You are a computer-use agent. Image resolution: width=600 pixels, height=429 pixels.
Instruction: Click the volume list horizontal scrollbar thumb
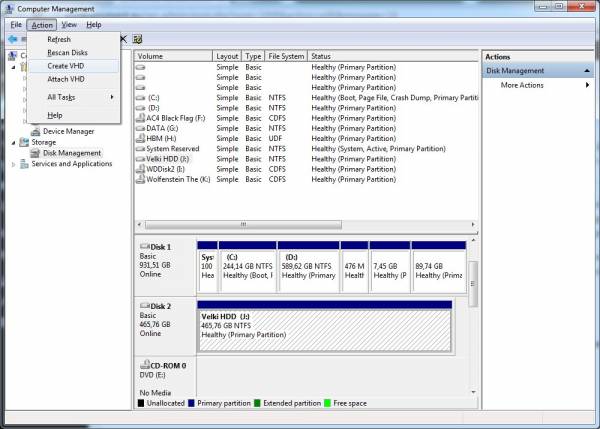(x=243, y=225)
